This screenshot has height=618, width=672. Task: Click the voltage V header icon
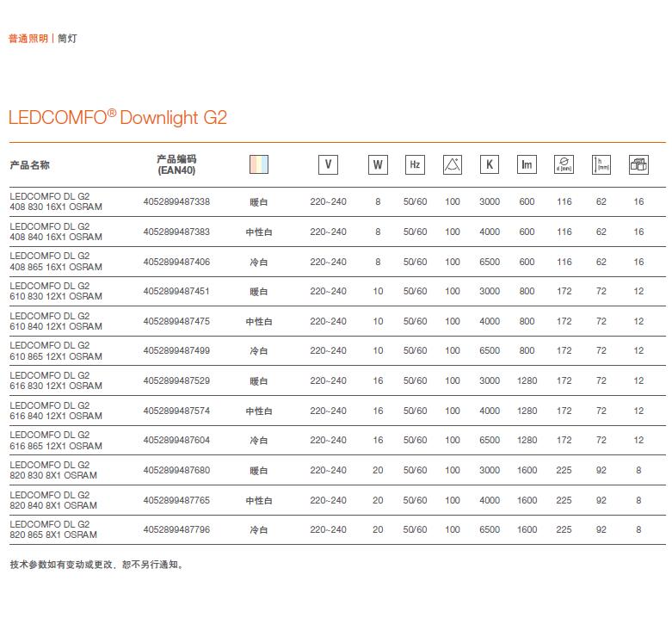click(329, 164)
